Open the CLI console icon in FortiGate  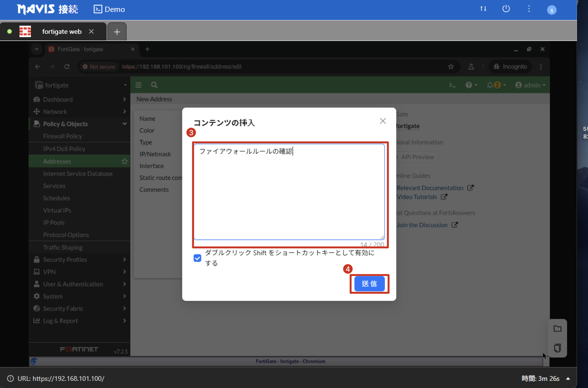coord(452,85)
